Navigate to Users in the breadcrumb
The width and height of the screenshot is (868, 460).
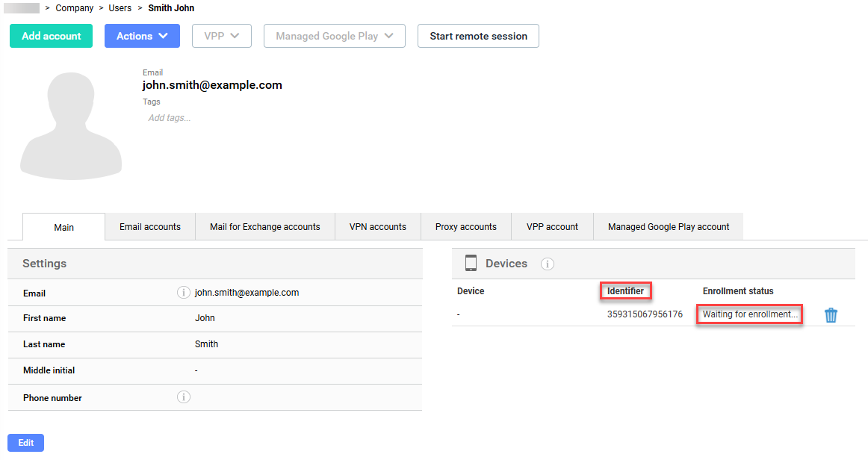click(x=120, y=8)
